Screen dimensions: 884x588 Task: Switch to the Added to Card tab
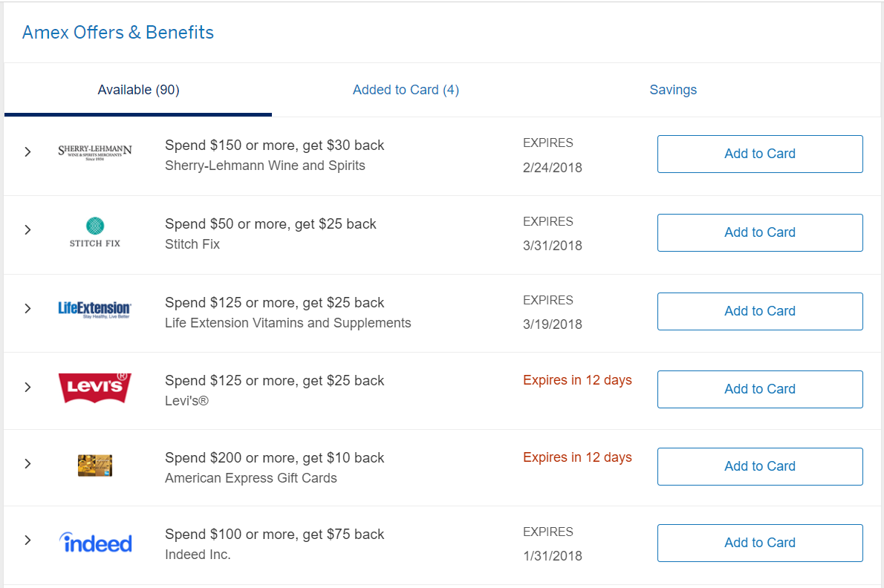[406, 89]
